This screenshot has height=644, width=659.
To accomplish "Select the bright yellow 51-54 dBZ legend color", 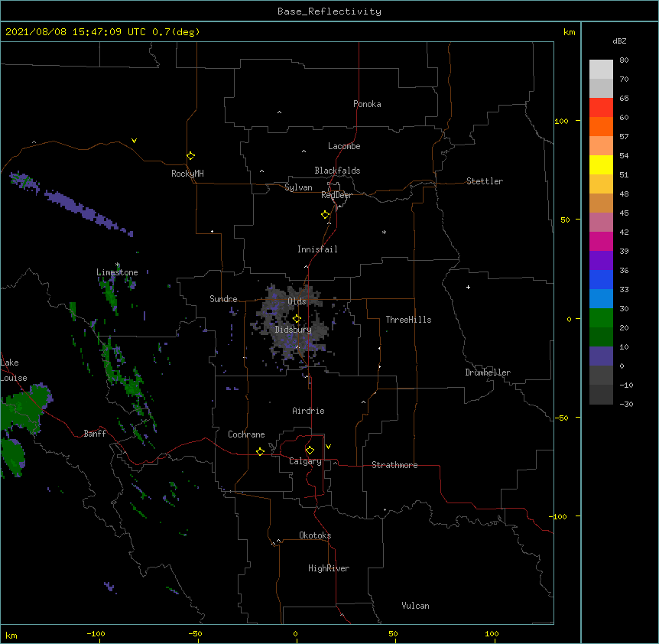I will (x=601, y=164).
